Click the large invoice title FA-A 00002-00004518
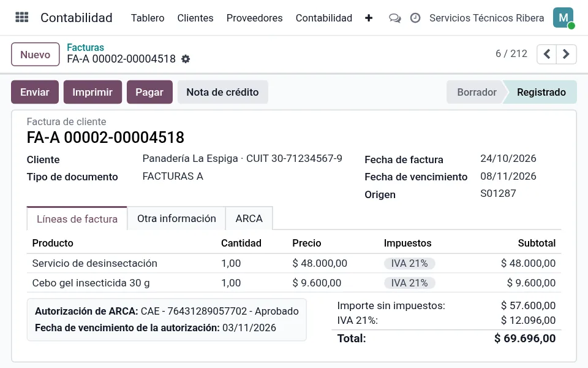Image resolution: width=588 pixels, height=368 pixels. [x=105, y=137]
